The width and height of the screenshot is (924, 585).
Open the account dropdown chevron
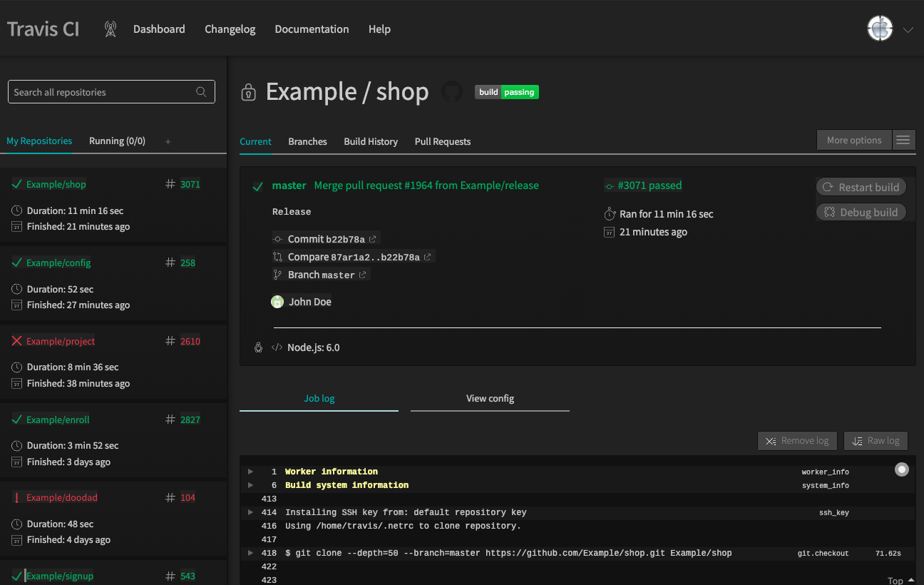(908, 30)
